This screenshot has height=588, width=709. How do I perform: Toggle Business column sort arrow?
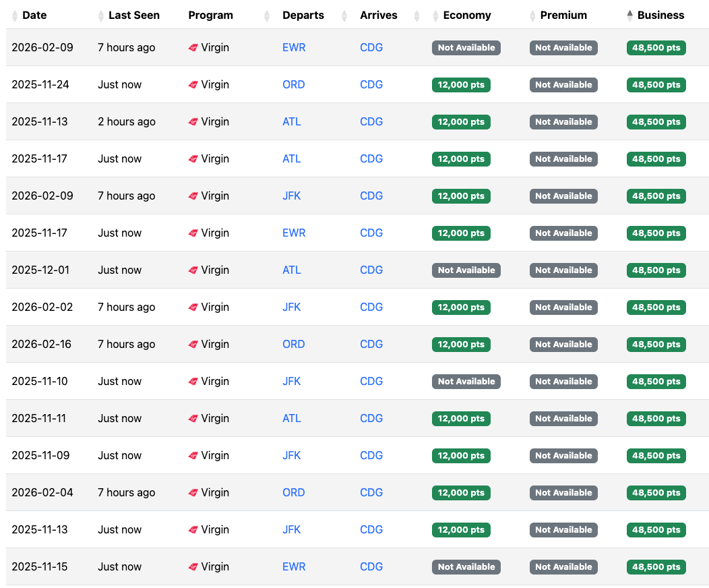tap(630, 16)
